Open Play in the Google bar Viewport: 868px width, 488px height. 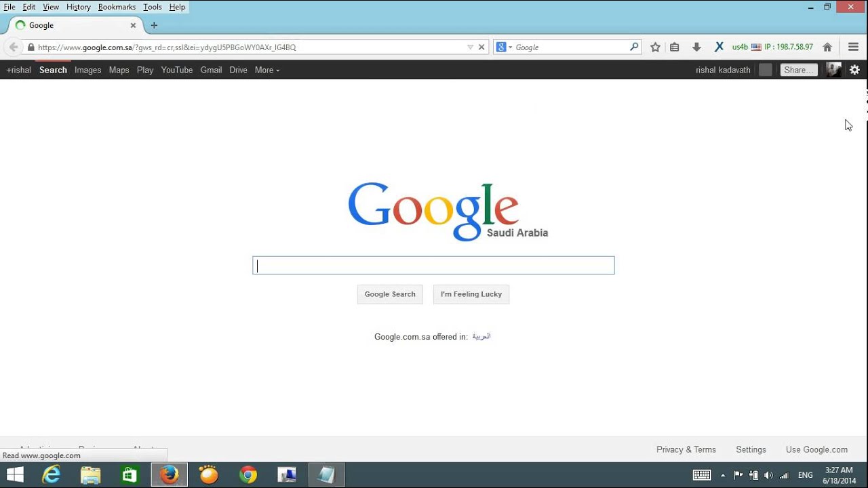coord(145,70)
